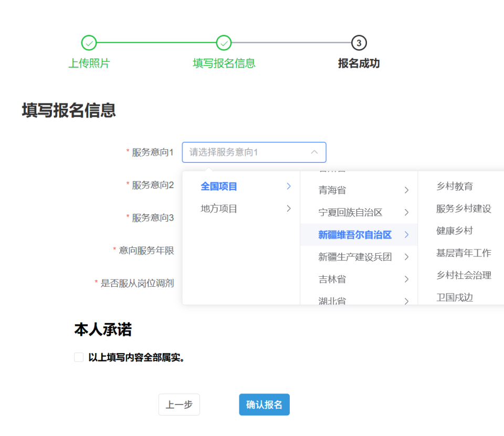The image size is (504, 436).
Task: Click the step 3 circle above 报名成功
Action: [x=358, y=43]
